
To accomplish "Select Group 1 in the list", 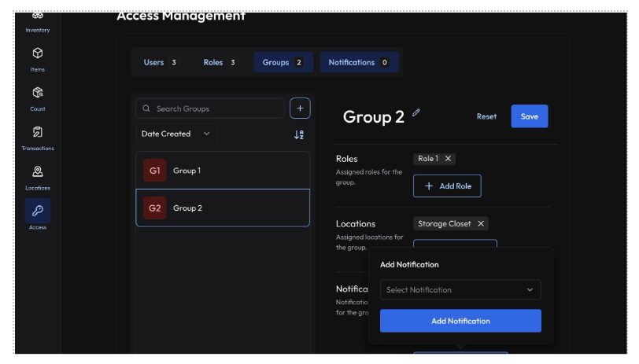I will click(223, 171).
